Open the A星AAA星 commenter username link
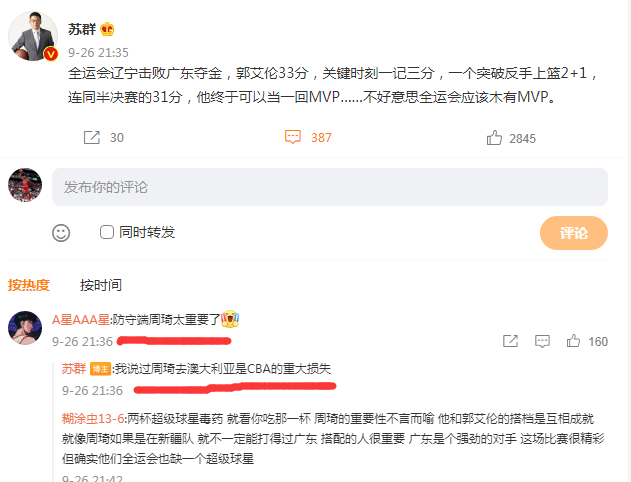 [x=80, y=319]
